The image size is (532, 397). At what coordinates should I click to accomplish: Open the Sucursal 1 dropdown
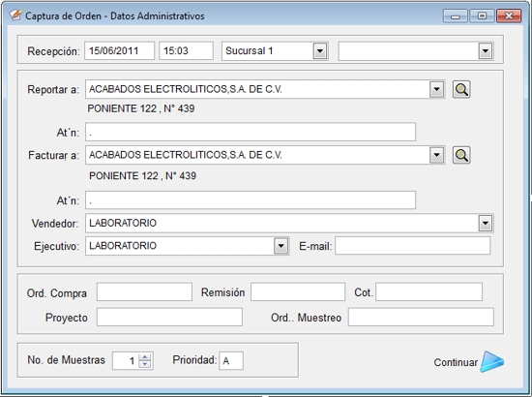pos(320,51)
